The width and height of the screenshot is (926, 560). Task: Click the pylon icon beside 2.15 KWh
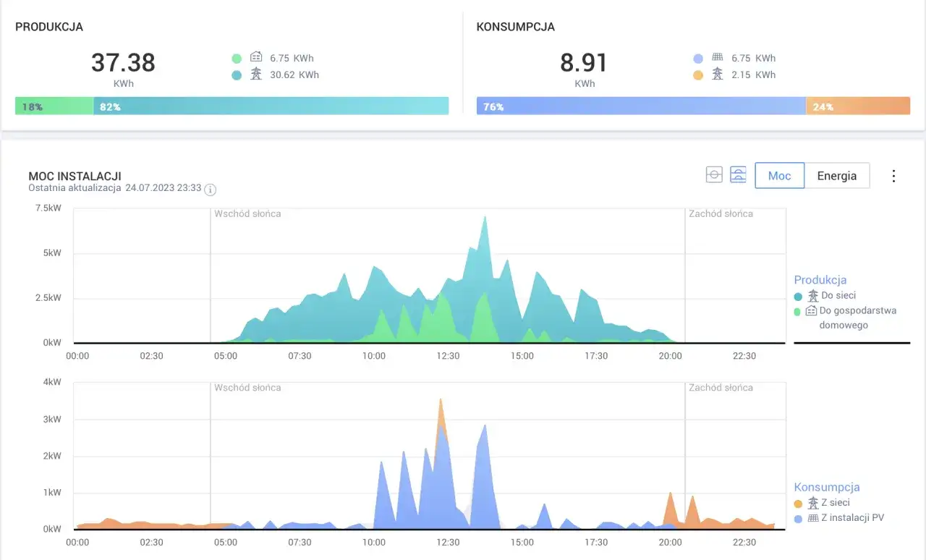[718, 75]
